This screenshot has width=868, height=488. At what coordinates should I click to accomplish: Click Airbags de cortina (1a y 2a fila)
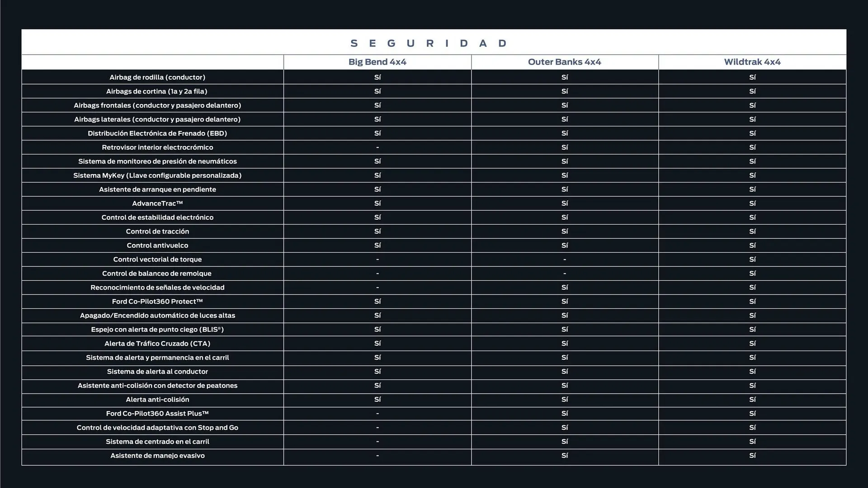[x=157, y=91]
